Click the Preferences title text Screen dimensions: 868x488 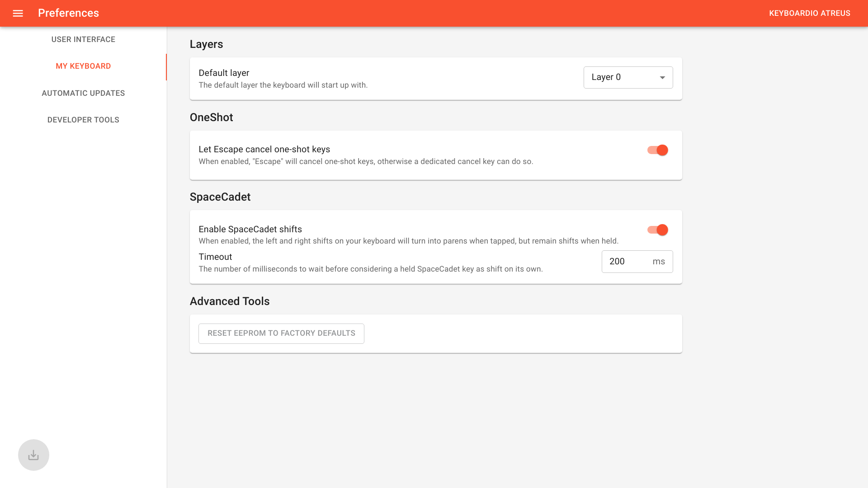[x=68, y=13]
